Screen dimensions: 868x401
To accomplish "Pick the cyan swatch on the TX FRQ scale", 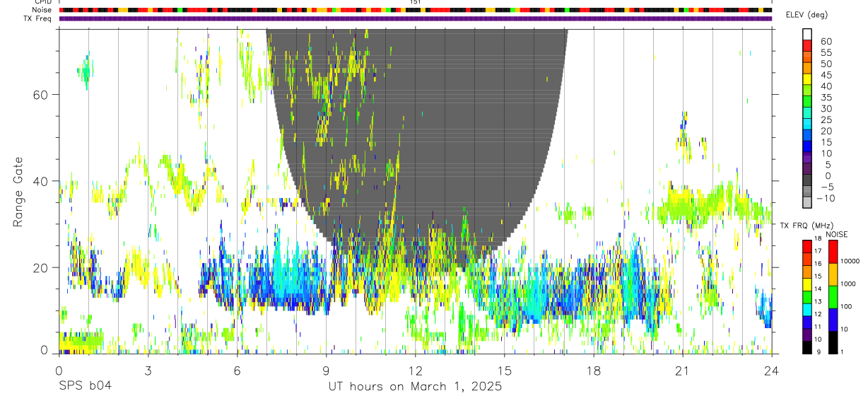I will click(x=807, y=310).
